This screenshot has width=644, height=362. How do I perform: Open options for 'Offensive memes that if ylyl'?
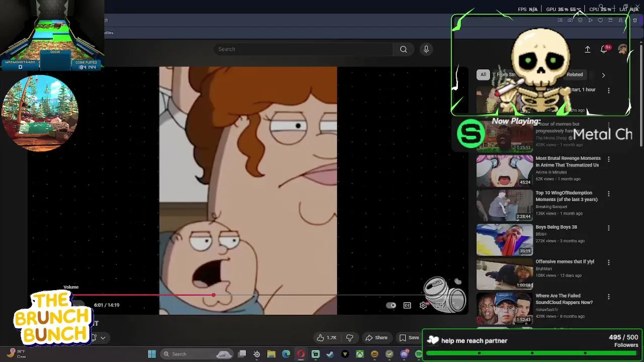coord(609,262)
